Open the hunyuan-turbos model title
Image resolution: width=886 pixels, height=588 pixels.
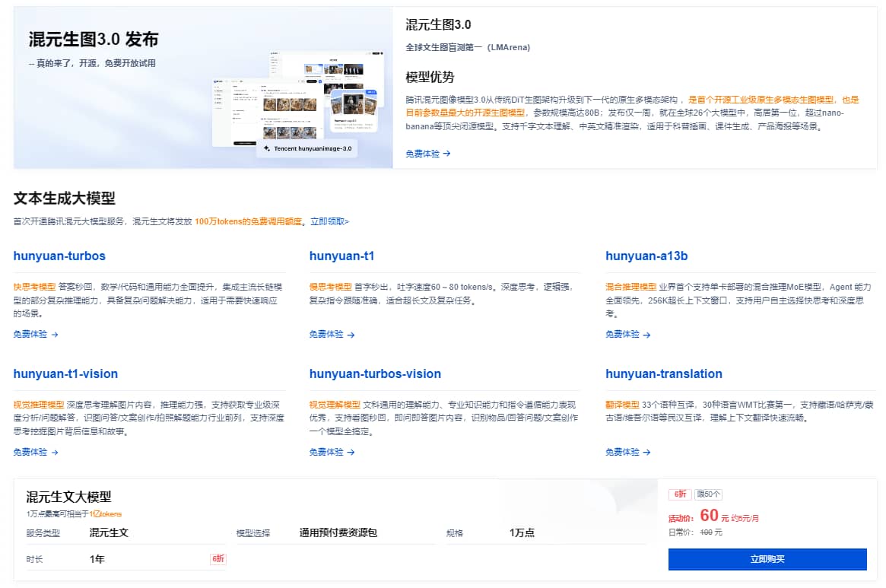pyautogui.click(x=59, y=256)
